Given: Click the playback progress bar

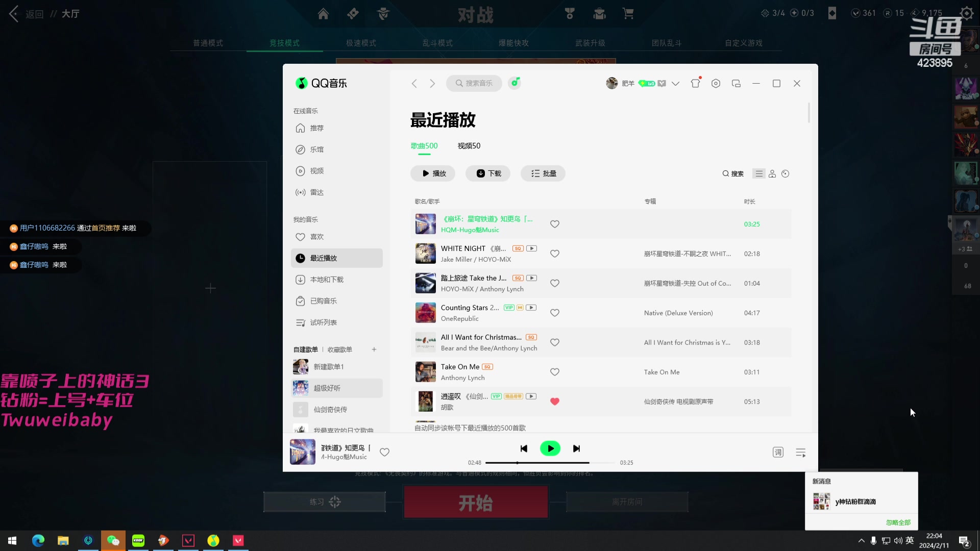Looking at the screenshot, I should 550,463.
